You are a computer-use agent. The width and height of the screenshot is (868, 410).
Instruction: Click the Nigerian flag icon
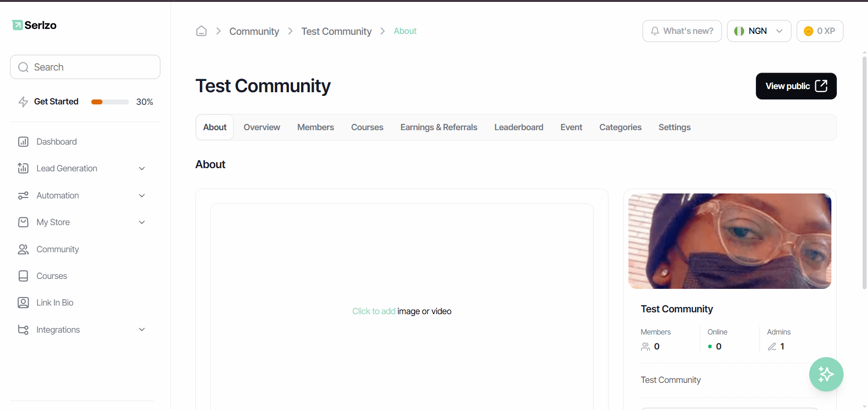(x=739, y=31)
